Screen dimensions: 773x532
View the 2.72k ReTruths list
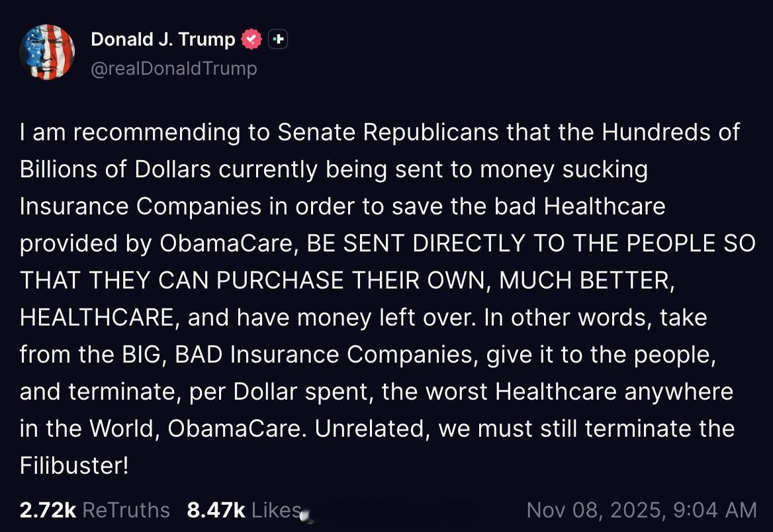[x=95, y=510]
